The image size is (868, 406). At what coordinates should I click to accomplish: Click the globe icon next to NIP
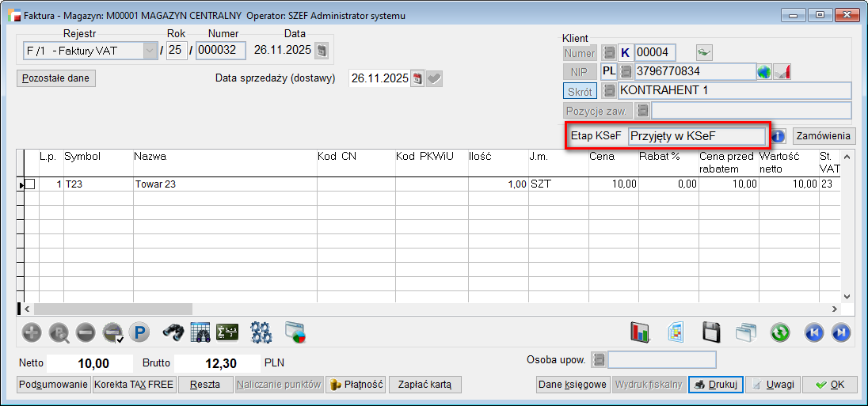[764, 72]
